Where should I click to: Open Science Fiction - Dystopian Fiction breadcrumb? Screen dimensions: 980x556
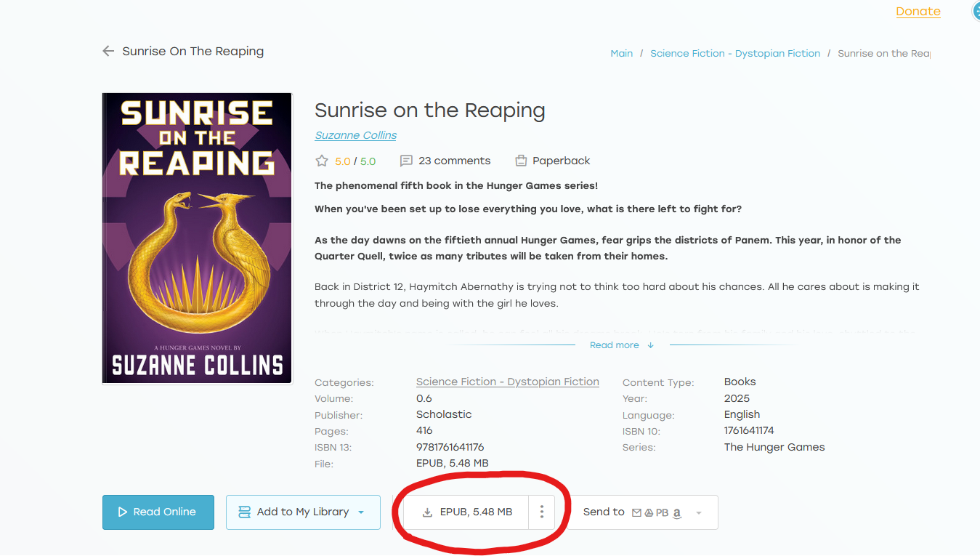click(x=735, y=53)
